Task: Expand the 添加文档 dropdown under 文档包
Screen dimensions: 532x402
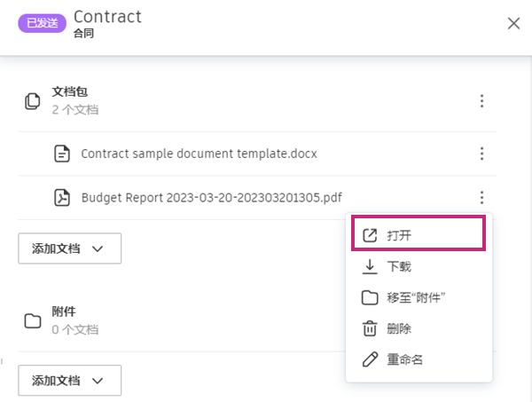Action: click(69, 248)
